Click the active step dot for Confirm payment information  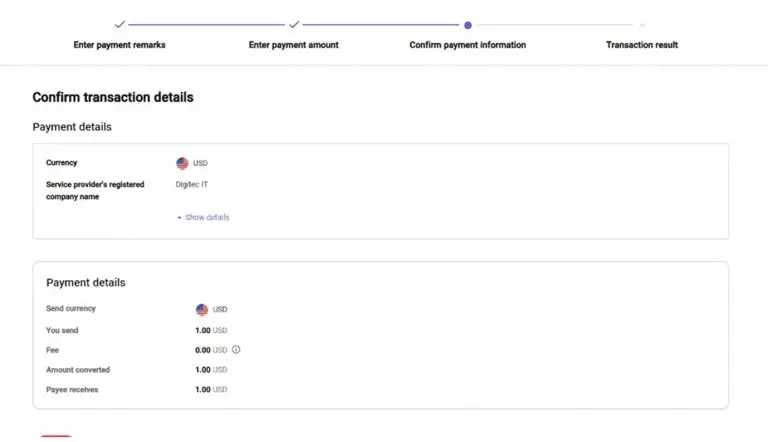[x=468, y=25]
